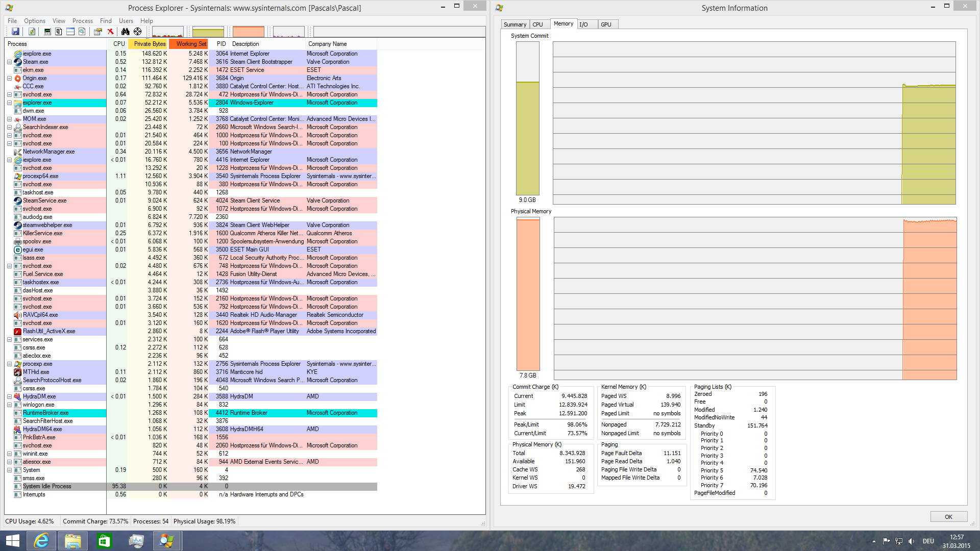
Task: Click the explorer.exe folder icon
Action: (18, 103)
